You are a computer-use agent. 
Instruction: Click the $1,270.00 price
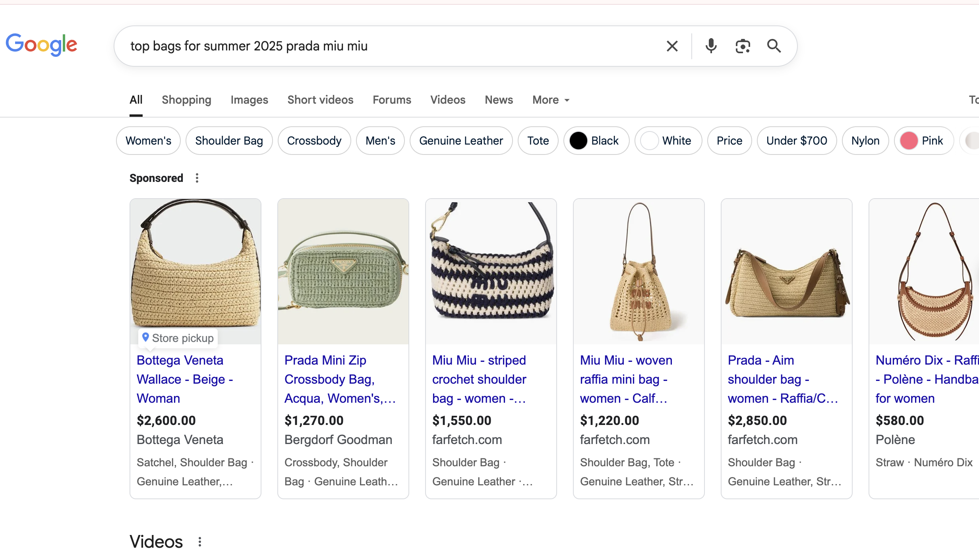pos(314,420)
